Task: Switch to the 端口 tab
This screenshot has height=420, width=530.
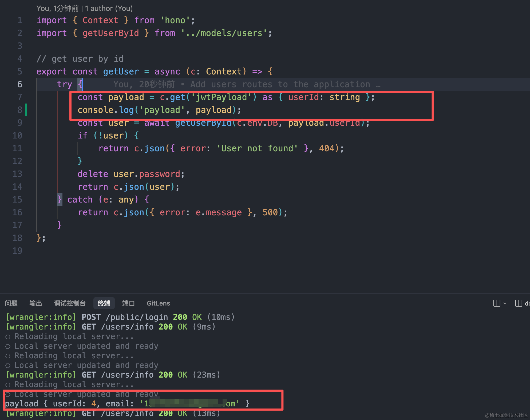Action: coord(128,303)
